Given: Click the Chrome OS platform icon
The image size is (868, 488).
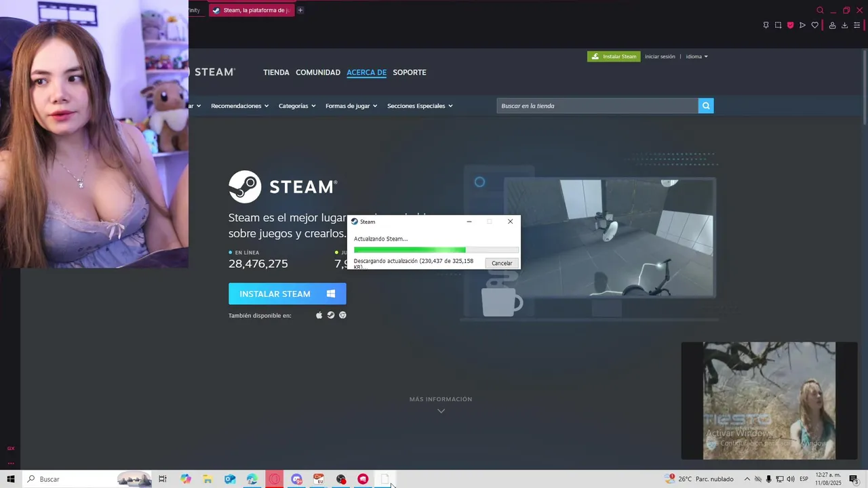Looking at the screenshot, I should click(342, 315).
